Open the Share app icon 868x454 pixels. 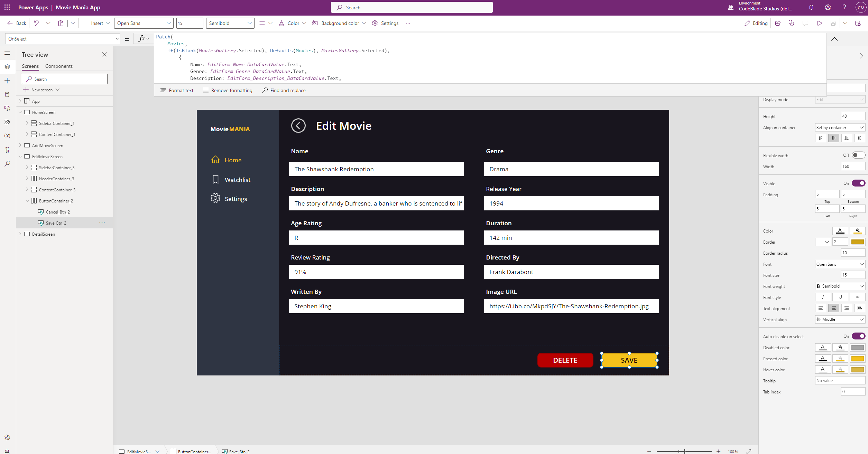[778, 23]
